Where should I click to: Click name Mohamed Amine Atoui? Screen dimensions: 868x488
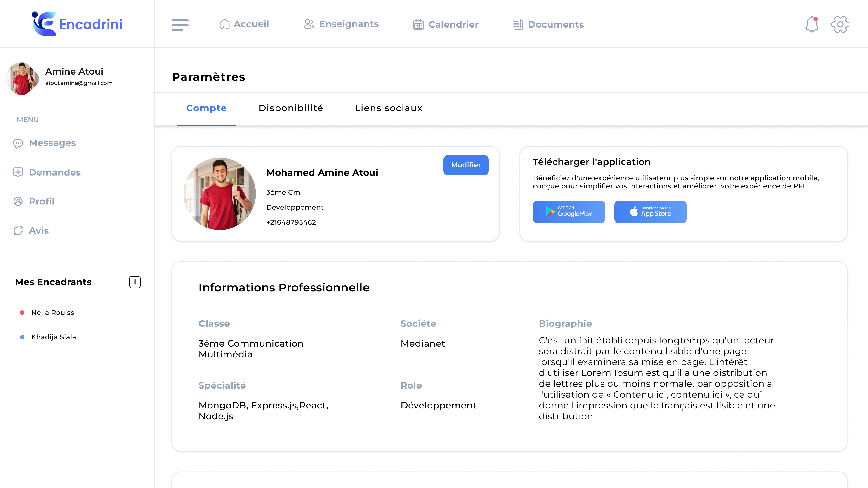coord(322,173)
